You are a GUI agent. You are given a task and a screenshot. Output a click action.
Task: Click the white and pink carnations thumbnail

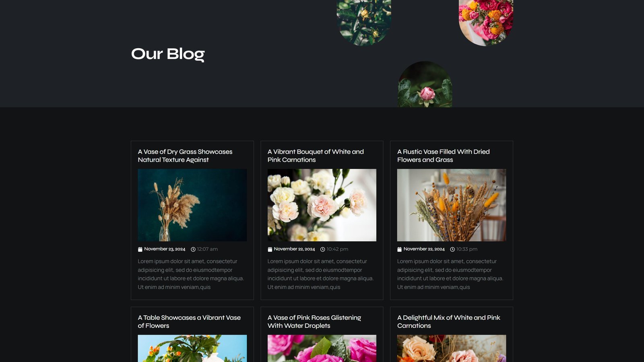point(322,205)
